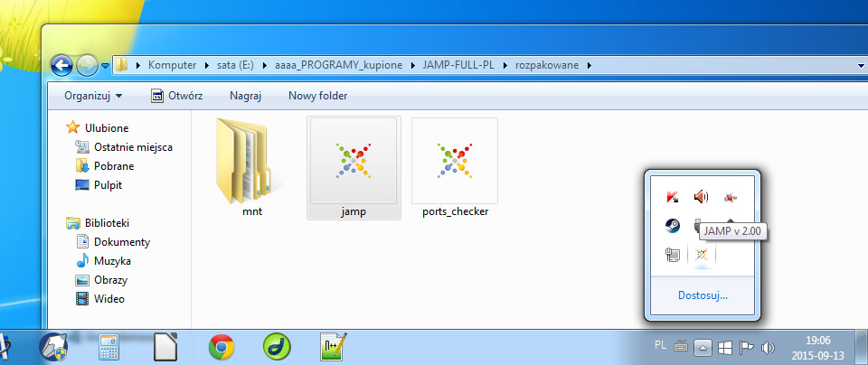Image resolution: width=868 pixels, height=365 pixels.
Task: Click the volume speaker icon in taskbar
Action: pyautogui.click(x=768, y=348)
